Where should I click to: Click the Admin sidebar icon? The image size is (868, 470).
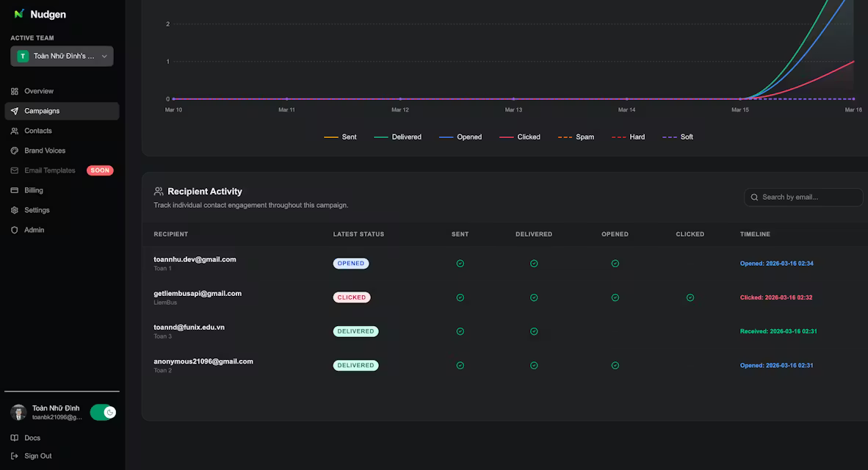tap(13, 229)
